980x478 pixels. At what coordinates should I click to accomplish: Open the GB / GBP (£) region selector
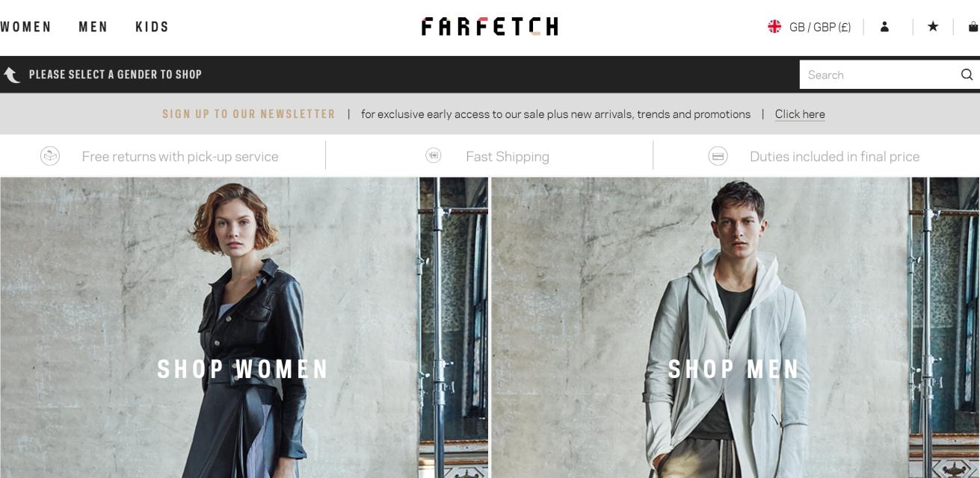point(820,27)
